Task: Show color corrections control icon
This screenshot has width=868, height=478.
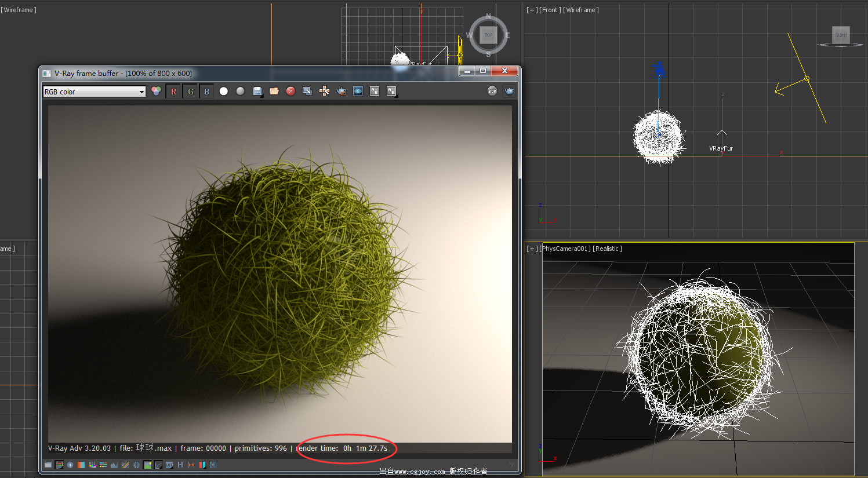Action: coord(59,465)
